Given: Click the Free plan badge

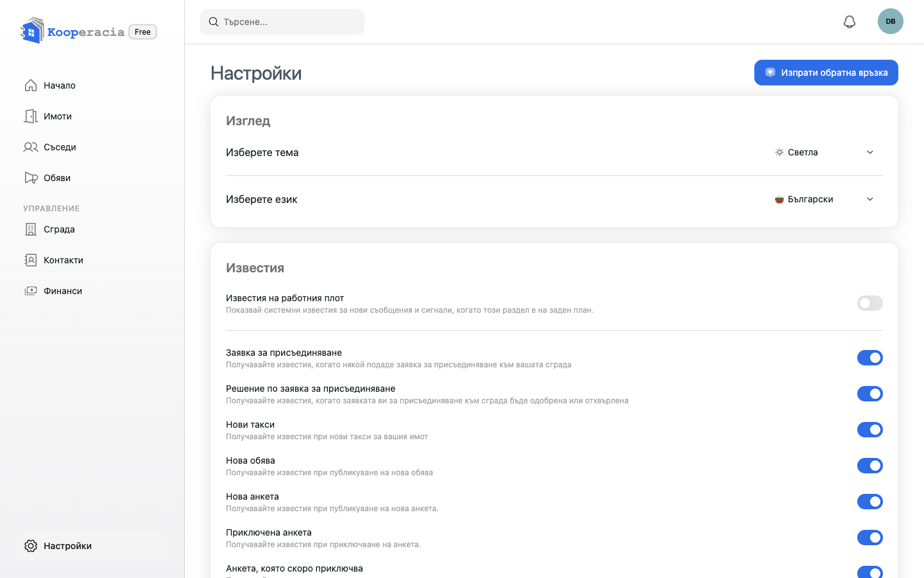Looking at the screenshot, I should [142, 31].
